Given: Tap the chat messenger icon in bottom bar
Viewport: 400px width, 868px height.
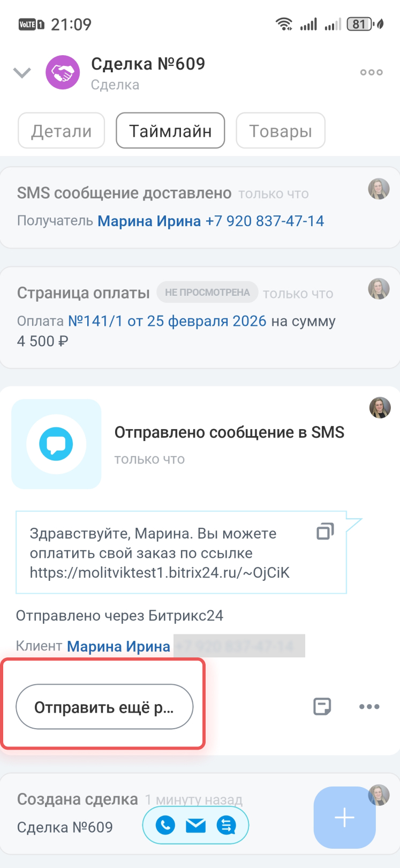Looking at the screenshot, I should tap(227, 825).
